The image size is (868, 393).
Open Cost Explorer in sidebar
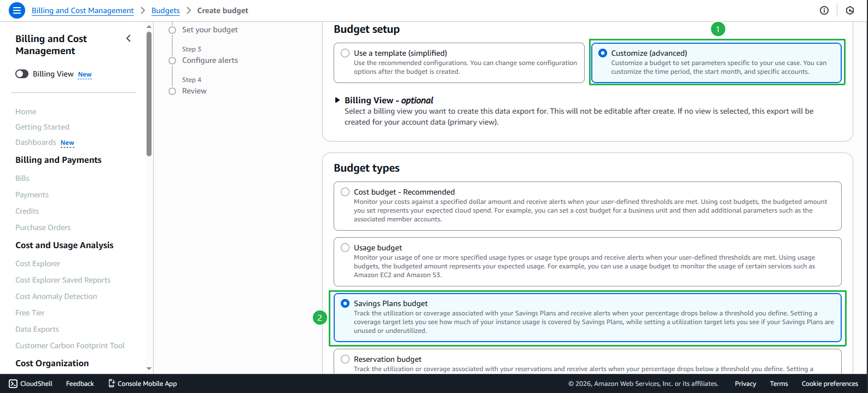pyautogui.click(x=38, y=263)
